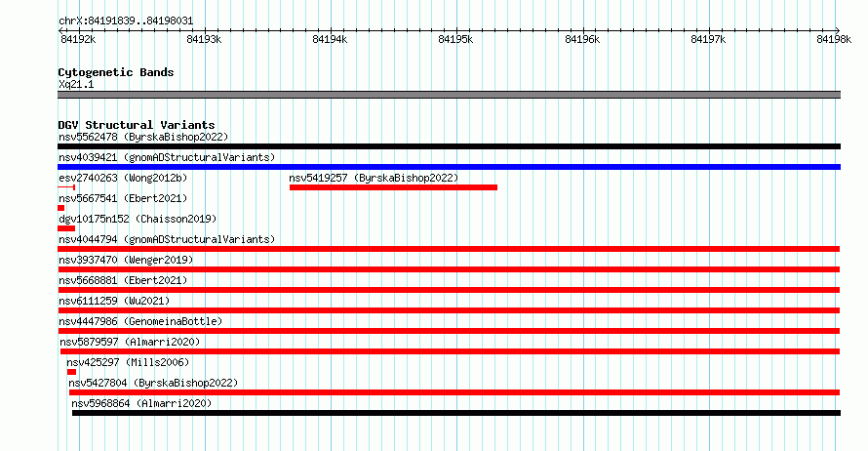Open variant label nsv5419257 (ByrskaBishop2022)
The image size is (868, 451).
pos(374,178)
